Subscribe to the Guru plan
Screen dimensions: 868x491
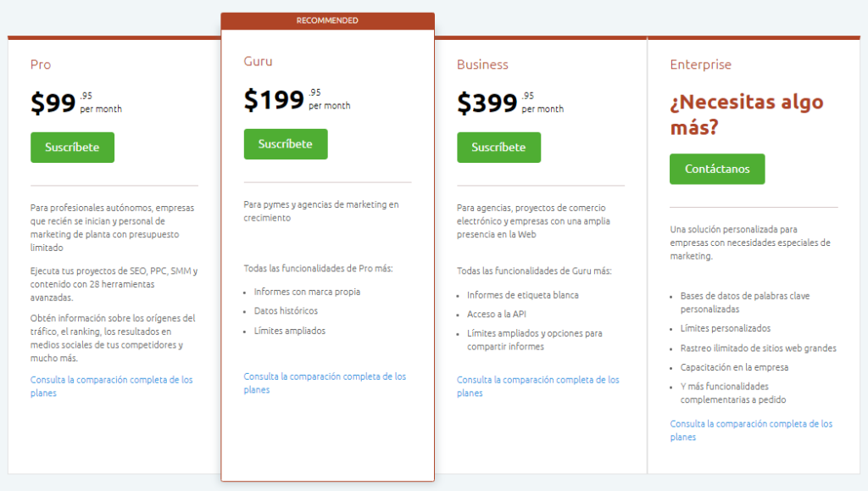(285, 144)
